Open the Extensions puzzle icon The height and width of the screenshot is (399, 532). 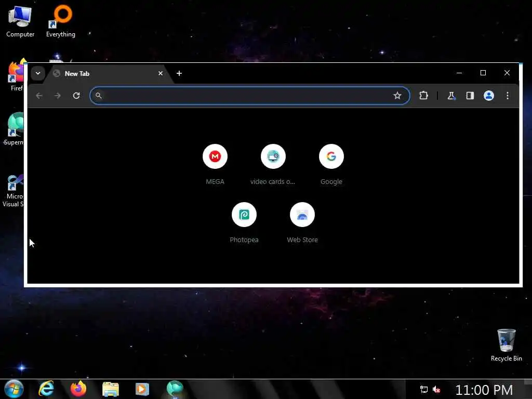(423, 96)
